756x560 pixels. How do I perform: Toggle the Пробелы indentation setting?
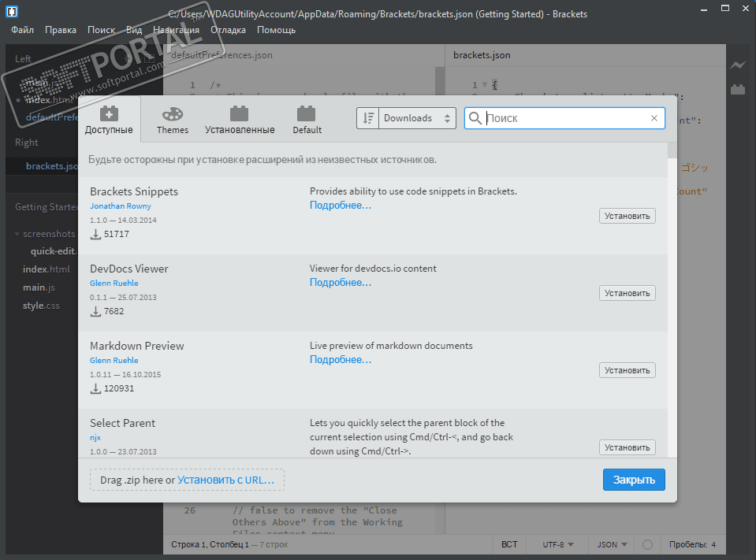pyautogui.click(x=688, y=544)
